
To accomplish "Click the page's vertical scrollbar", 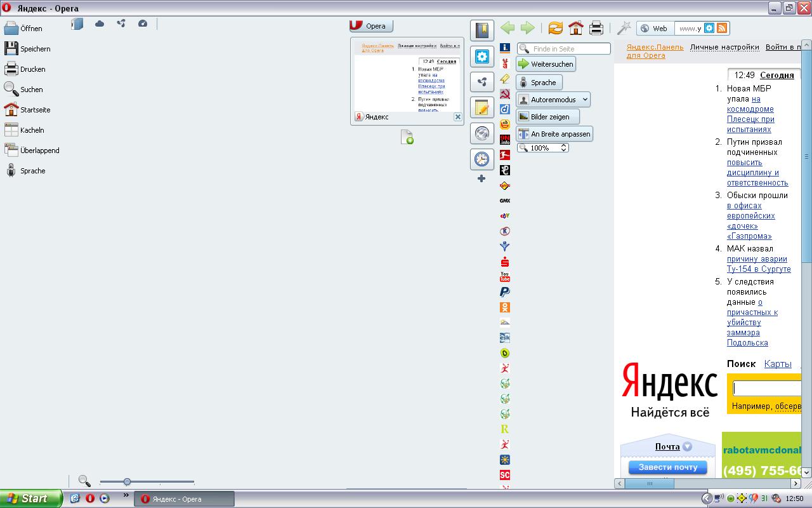I will pos(806,260).
